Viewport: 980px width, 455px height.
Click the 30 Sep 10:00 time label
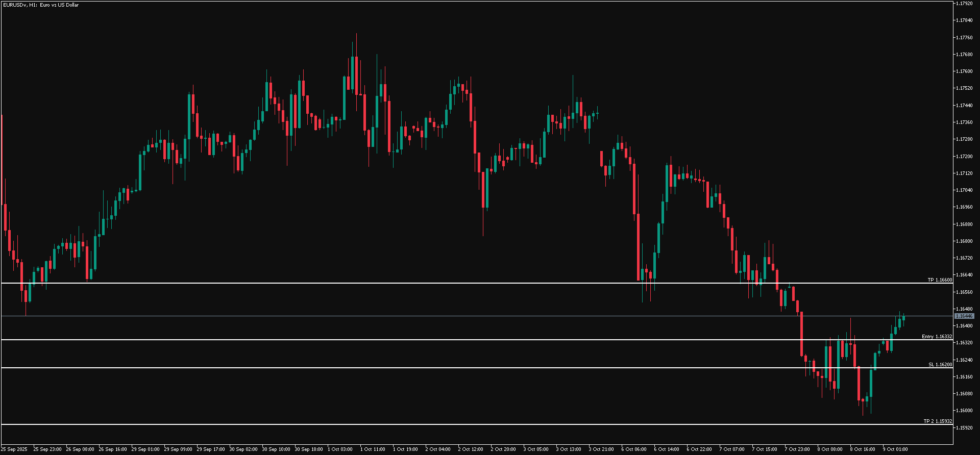pyautogui.click(x=275, y=449)
